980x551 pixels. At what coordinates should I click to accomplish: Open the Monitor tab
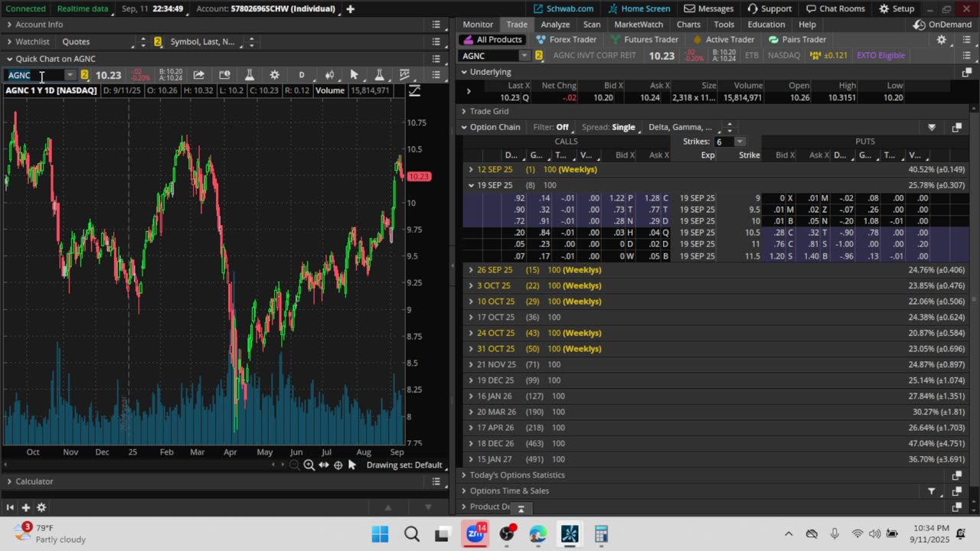(478, 24)
